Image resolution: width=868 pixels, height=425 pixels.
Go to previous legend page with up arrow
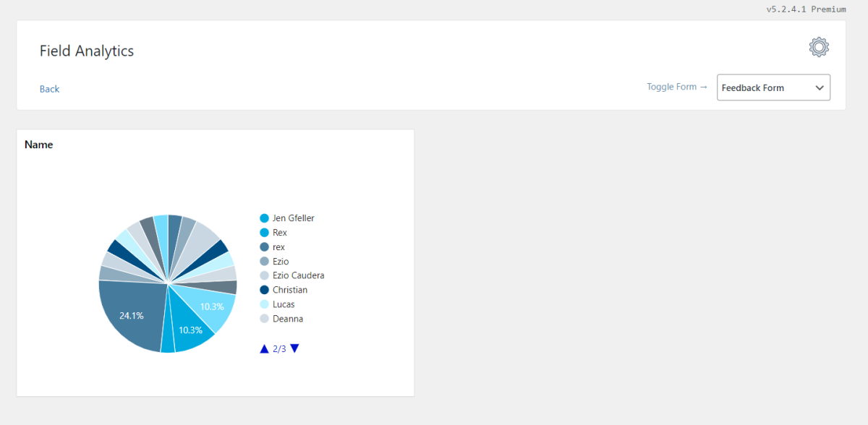click(x=264, y=349)
